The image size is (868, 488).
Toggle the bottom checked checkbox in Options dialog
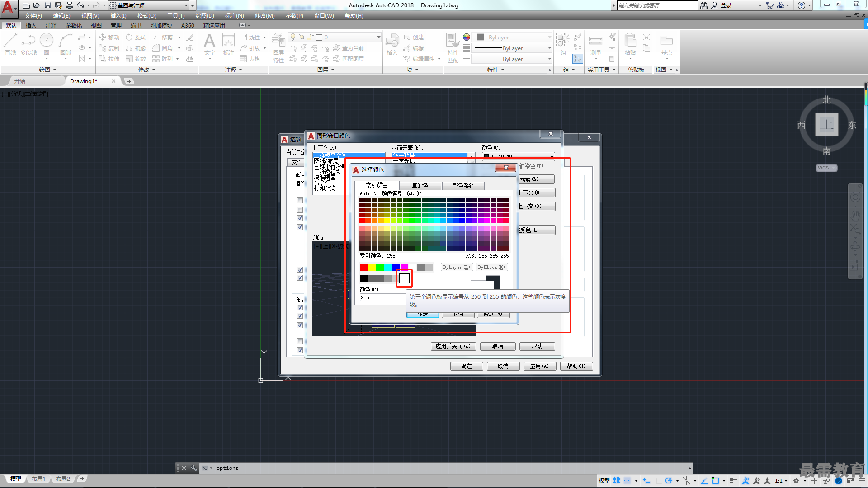pyautogui.click(x=300, y=350)
